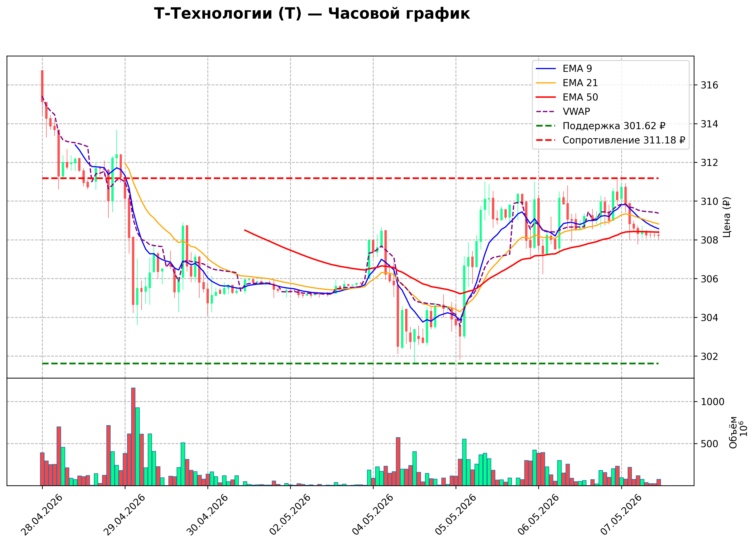This screenshot has width=756, height=544.
Task: Click the "VWAP" legend label
Action: point(576,111)
